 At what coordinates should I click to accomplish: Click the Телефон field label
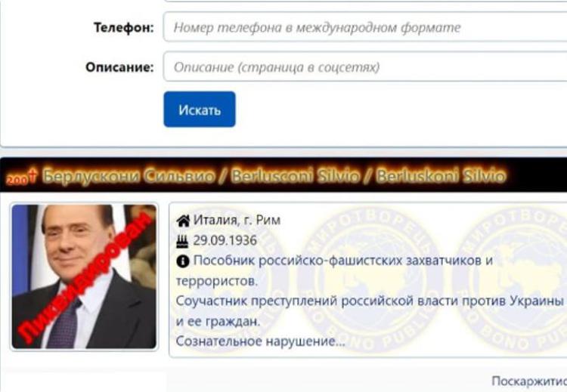pos(124,27)
